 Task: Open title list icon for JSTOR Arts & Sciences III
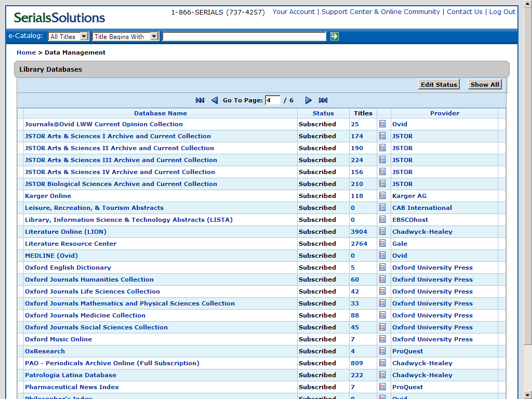coord(382,159)
